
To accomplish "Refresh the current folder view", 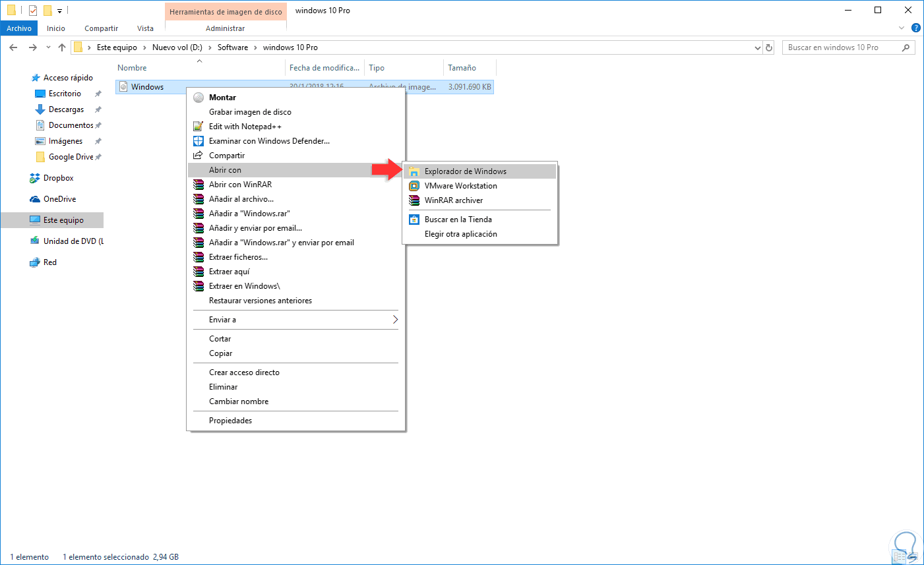I will 768,47.
